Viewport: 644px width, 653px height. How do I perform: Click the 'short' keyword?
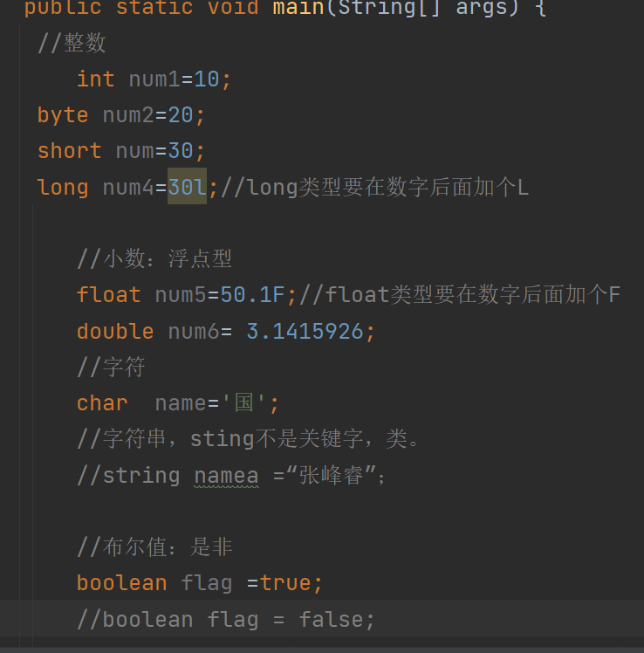(69, 151)
